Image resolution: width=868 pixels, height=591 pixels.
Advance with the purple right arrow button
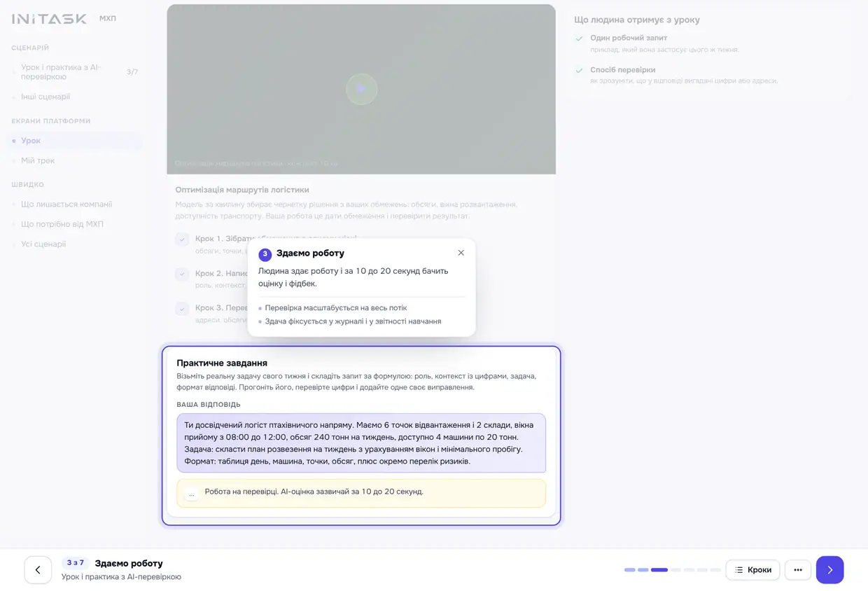pyautogui.click(x=829, y=570)
